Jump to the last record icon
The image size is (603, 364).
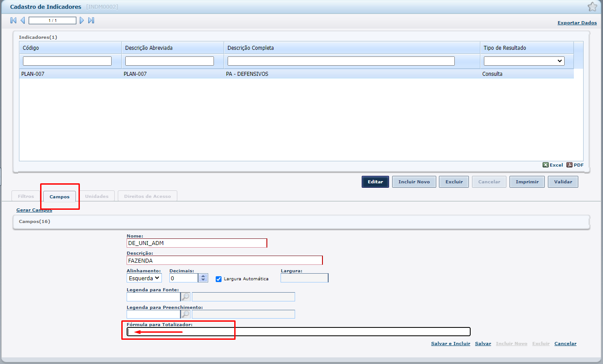[91, 20]
